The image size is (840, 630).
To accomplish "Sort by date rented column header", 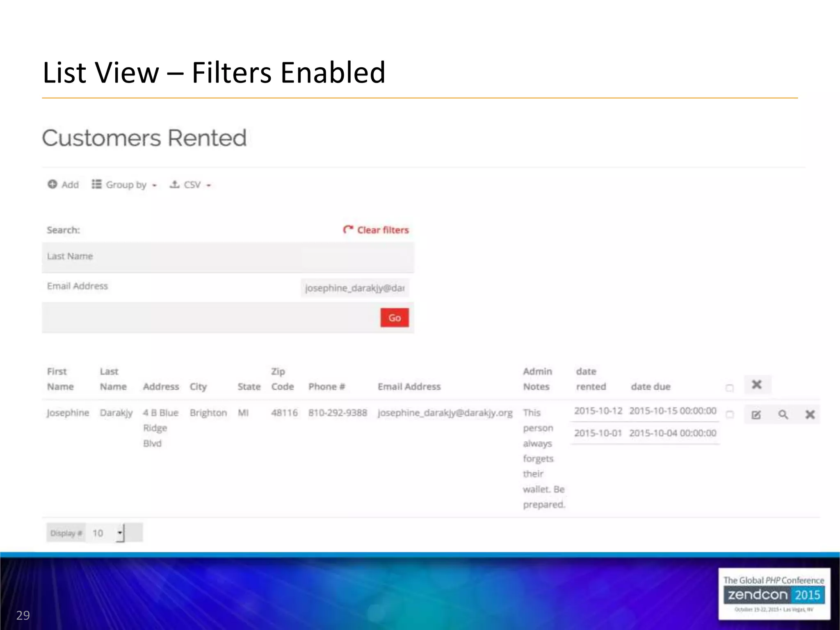I will coord(590,379).
